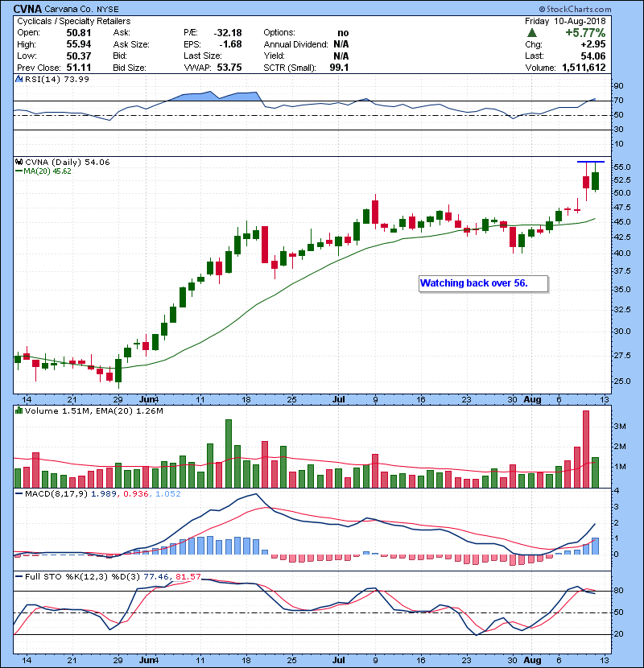Click the RSI value 73.99
This screenshot has height=668, width=644.
coord(75,79)
